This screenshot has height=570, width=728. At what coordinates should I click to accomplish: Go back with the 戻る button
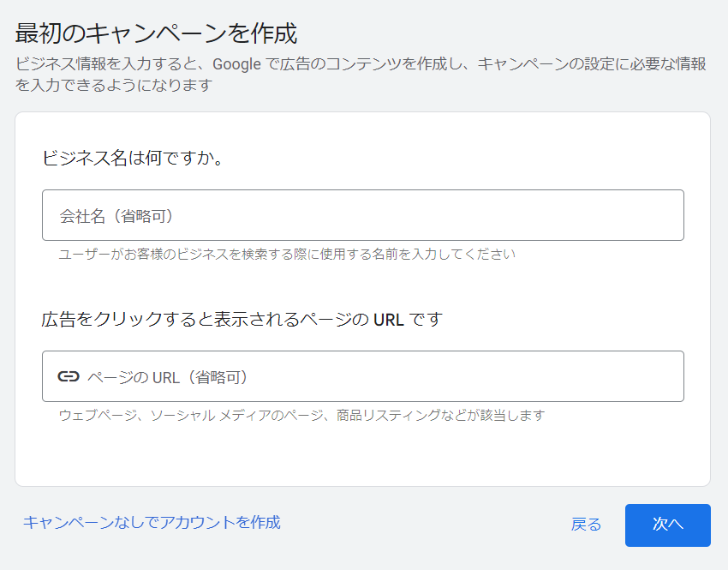[x=586, y=525]
